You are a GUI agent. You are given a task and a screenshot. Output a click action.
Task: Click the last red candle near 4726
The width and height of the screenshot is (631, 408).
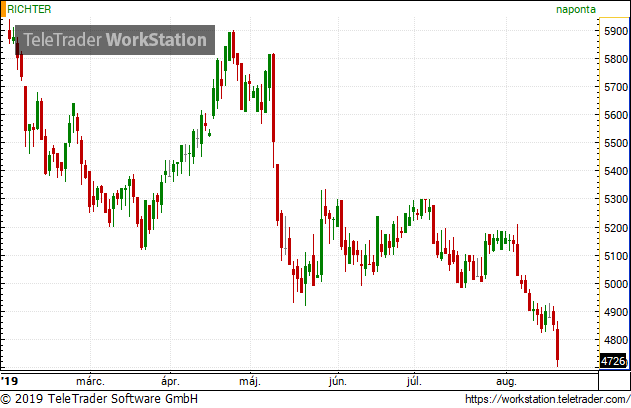coord(558,345)
